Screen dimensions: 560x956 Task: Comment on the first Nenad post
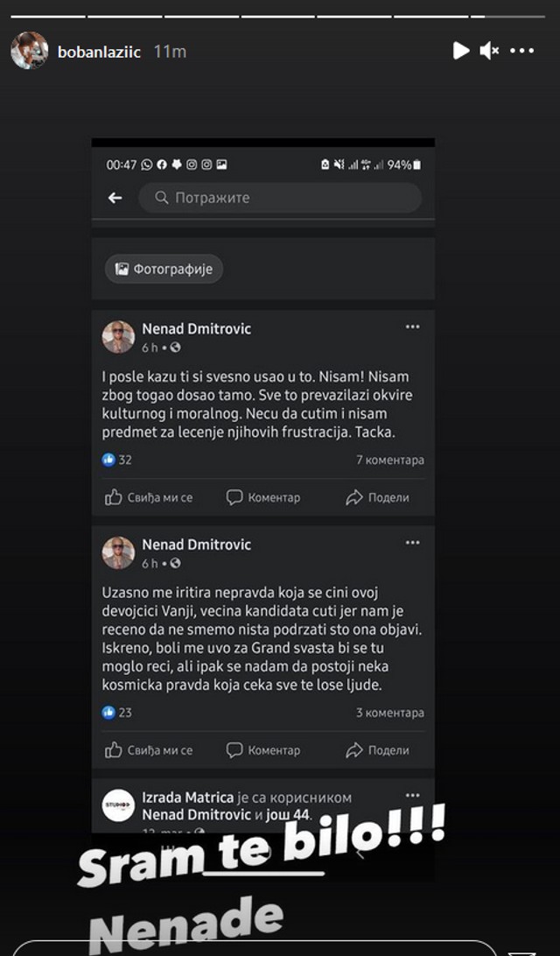coord(263,497)
